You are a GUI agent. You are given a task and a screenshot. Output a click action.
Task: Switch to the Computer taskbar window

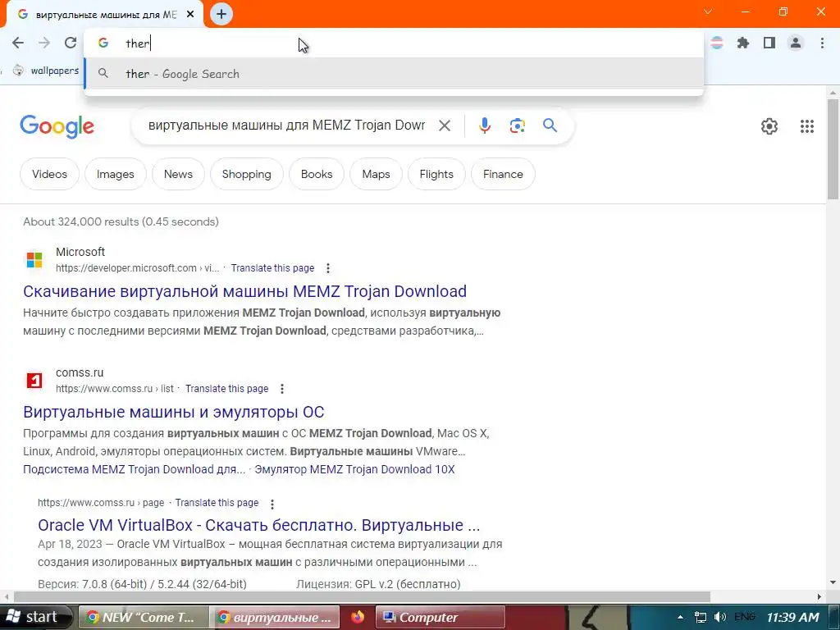[440, 617]
